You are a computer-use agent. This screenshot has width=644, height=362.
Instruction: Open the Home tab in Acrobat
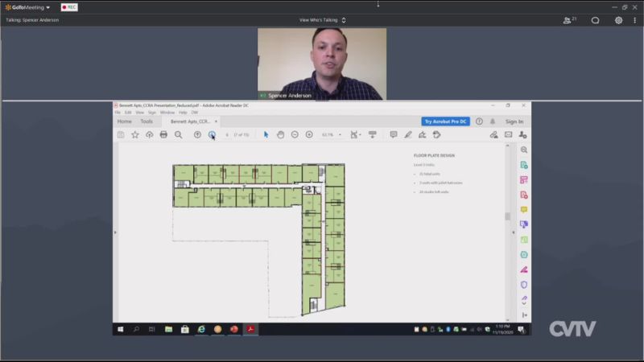pyautogui.click(x=125, y=121)
